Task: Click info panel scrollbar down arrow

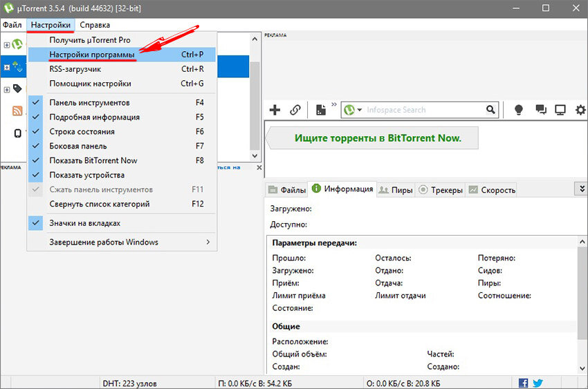Action: pyautogui.click(x=582, y=368)
